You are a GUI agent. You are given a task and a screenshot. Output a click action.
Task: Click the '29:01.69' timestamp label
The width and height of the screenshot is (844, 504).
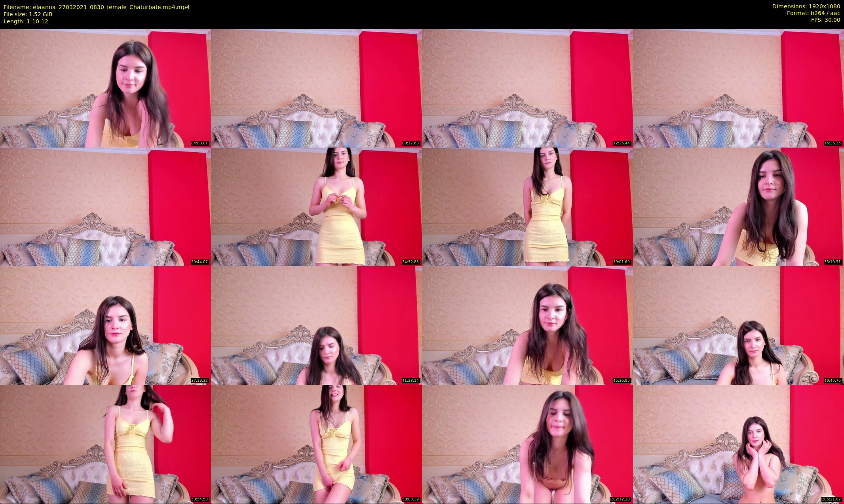click(x=622, y=262)
